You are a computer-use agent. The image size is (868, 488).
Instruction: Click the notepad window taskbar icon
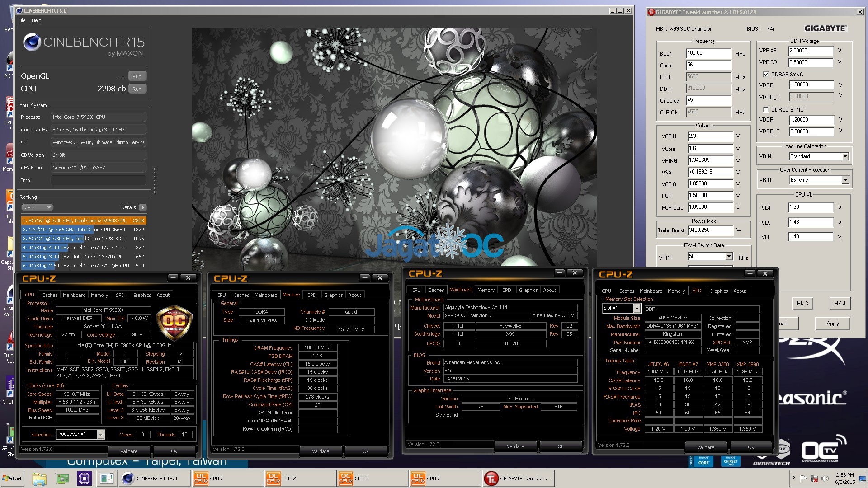(x=107, y=479)
